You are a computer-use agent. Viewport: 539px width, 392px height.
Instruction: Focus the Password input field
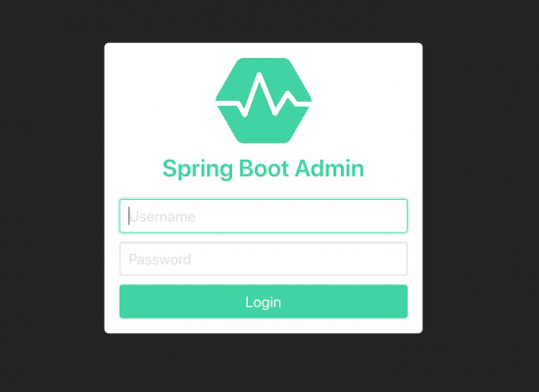264,259
